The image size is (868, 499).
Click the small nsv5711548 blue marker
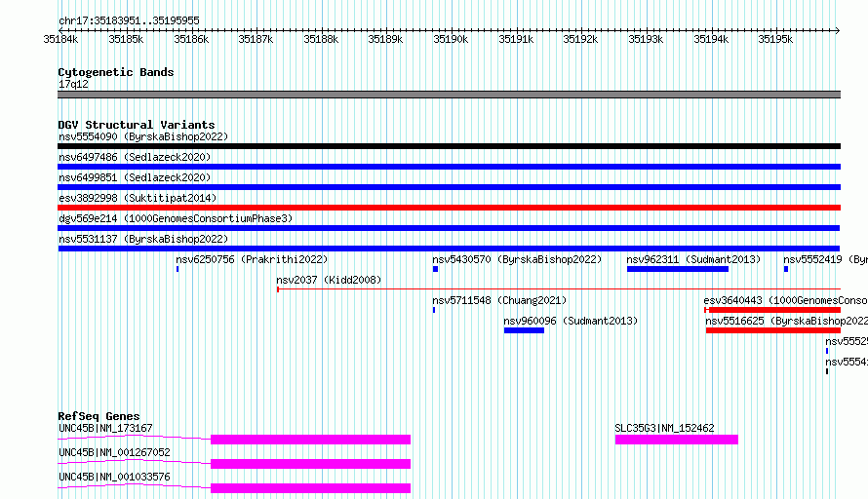point(434,310)
